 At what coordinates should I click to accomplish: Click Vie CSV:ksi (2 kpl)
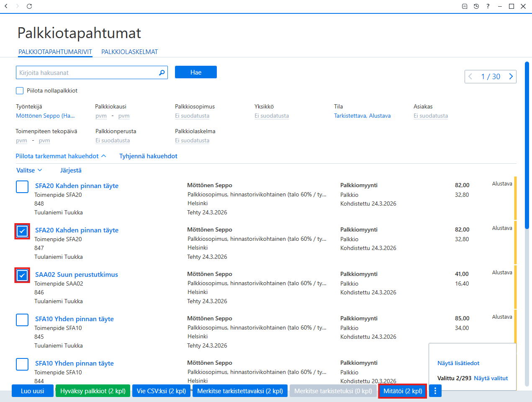pyautogui.click(x=161, y=391)
